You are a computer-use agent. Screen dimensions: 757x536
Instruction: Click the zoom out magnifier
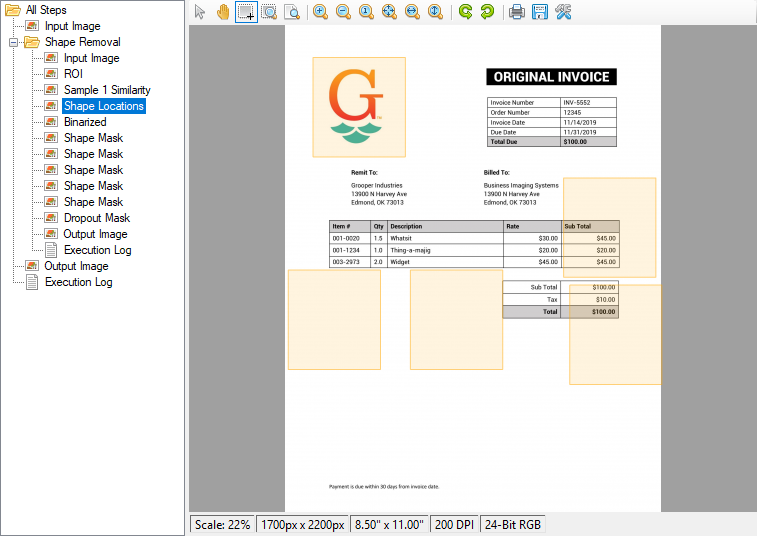click(x=343, y=12)
